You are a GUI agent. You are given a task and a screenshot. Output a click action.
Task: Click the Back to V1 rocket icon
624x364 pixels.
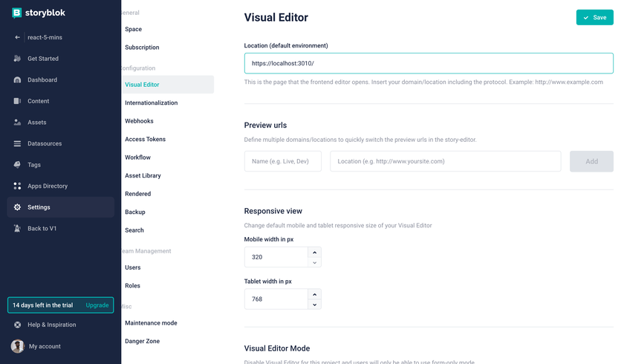point(17,228)
